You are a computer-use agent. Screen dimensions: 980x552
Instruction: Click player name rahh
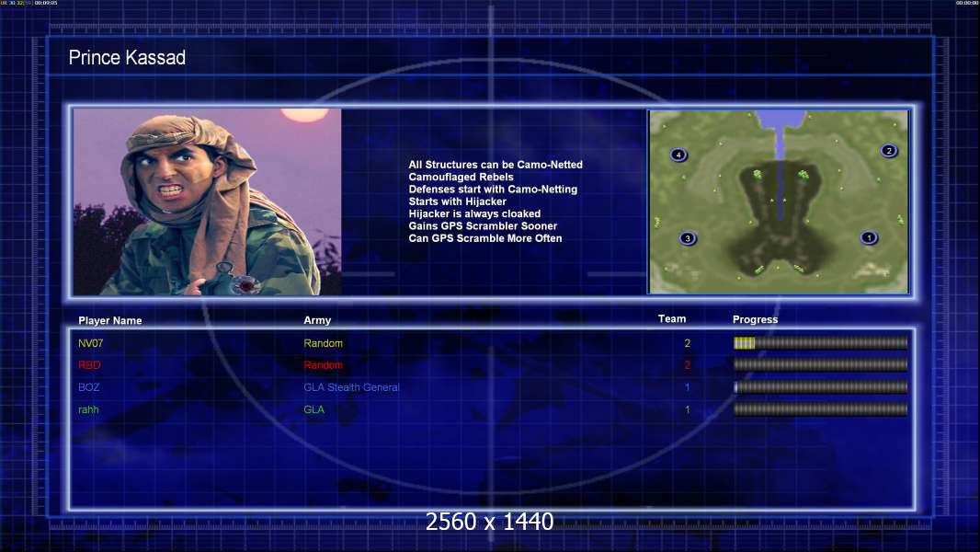coord(88,409)
